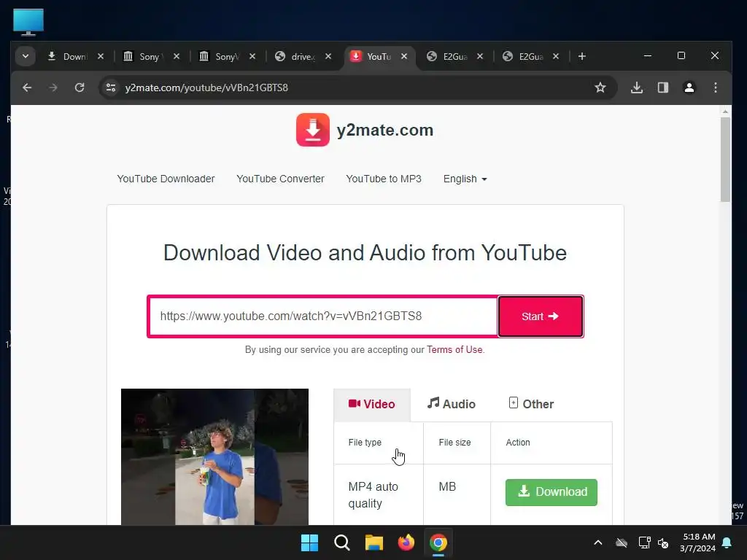
Task: Click the y2mate red download logo icon
Action: click(x=312, y=130)
